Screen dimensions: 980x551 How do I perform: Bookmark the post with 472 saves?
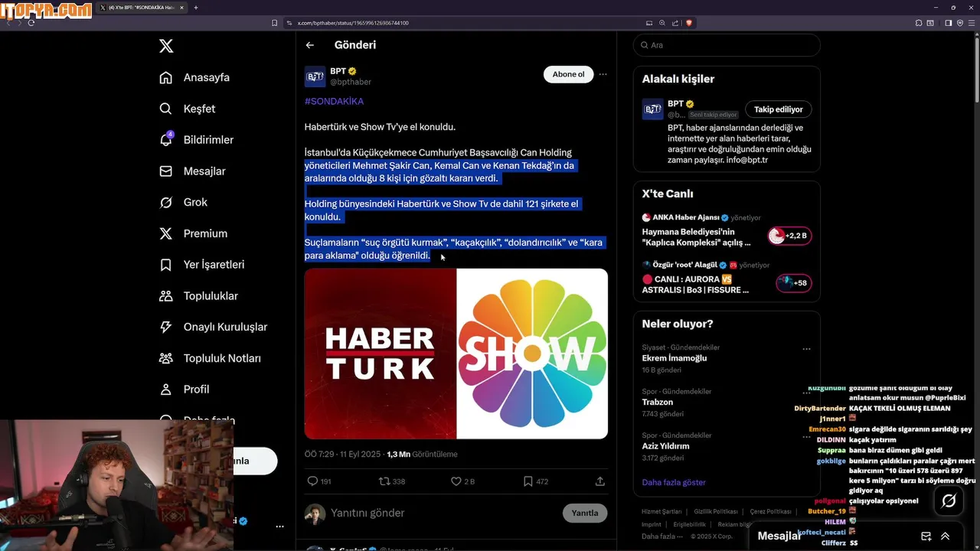tap(528, 481)
